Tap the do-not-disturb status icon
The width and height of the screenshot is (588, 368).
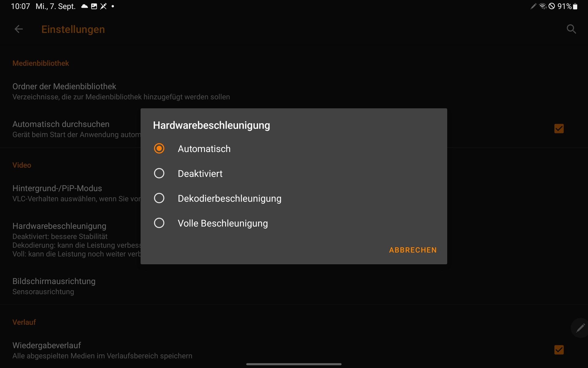pyautogui.click(x=552, y=6)
